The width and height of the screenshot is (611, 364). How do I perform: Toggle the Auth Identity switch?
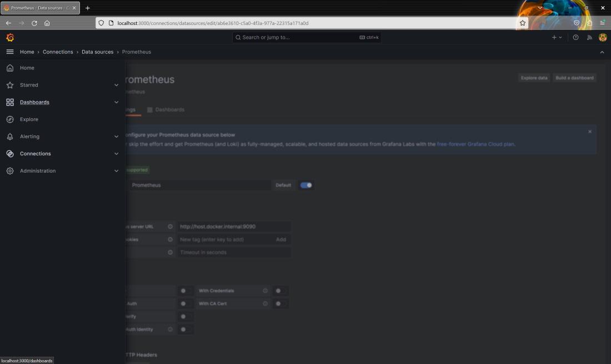[x=185, y=330]
